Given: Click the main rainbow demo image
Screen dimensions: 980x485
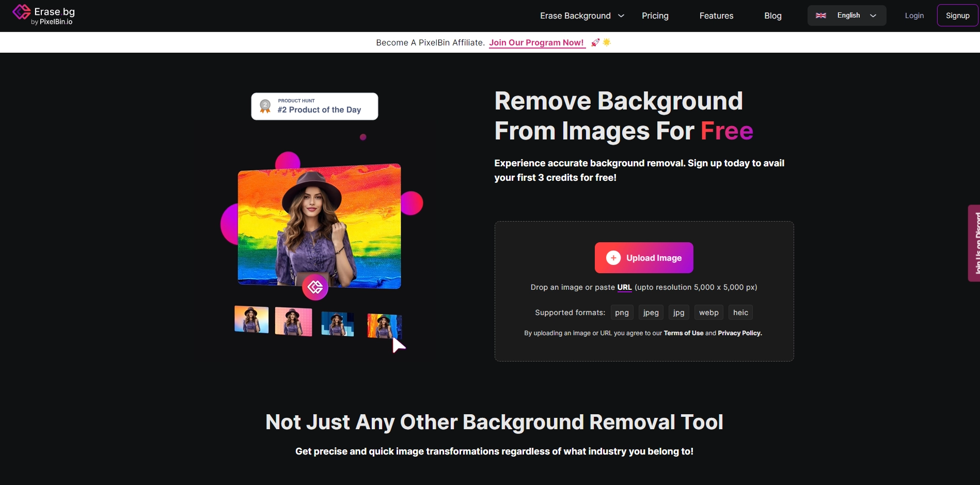Looking at the screenshot, I should click(319, 226).
